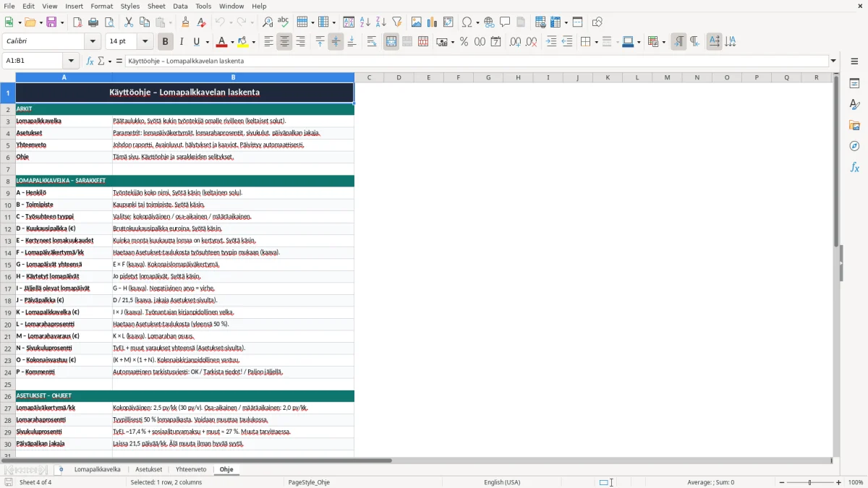Open the Functions sidebar panel
Screen dimensions: 868x488
point(854,167)
